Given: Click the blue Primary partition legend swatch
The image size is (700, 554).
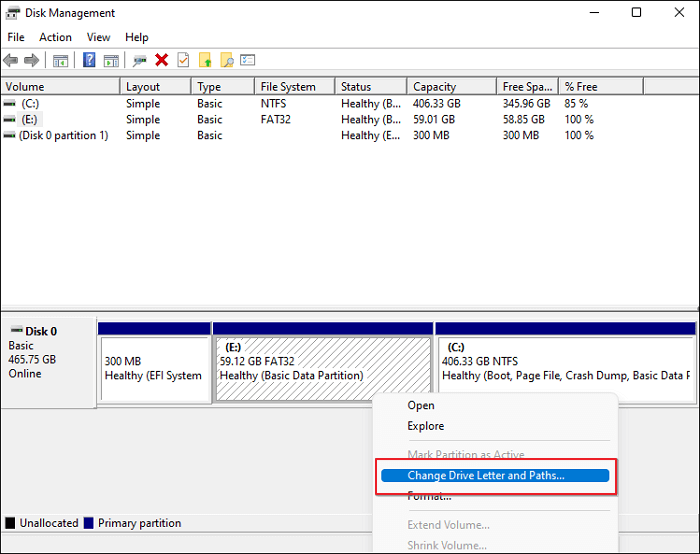Looking at the screenshot, I should [x=88, y=523].
